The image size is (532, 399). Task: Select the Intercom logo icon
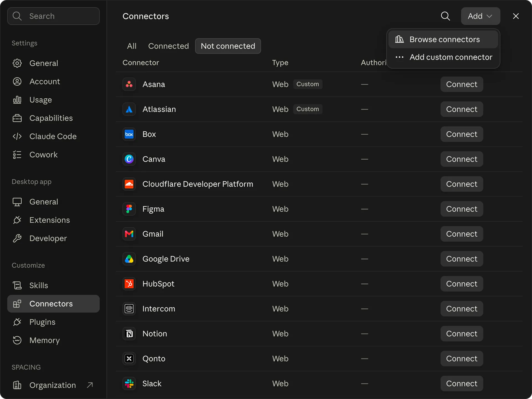(129, 309)
